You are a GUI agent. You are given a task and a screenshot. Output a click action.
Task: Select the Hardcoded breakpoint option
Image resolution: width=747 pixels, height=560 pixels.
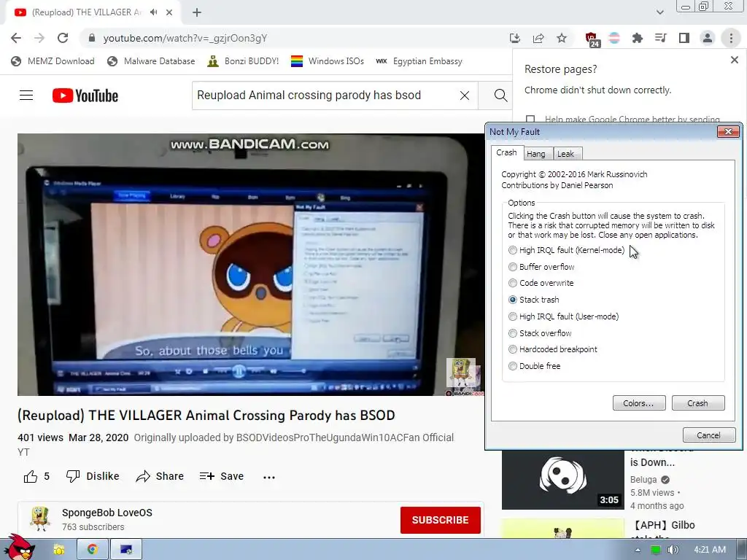pos(553,349)
